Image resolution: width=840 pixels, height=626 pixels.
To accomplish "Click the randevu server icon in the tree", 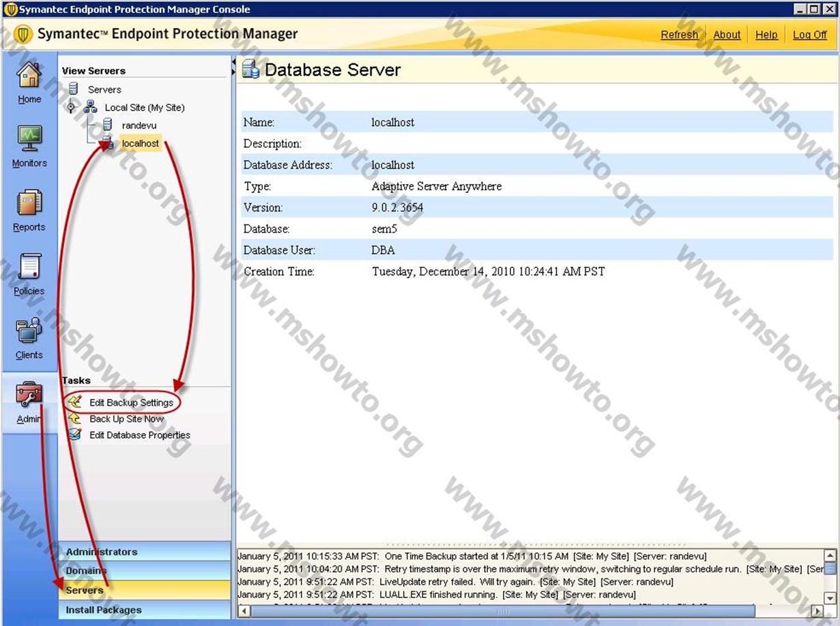I will [107, 125].
